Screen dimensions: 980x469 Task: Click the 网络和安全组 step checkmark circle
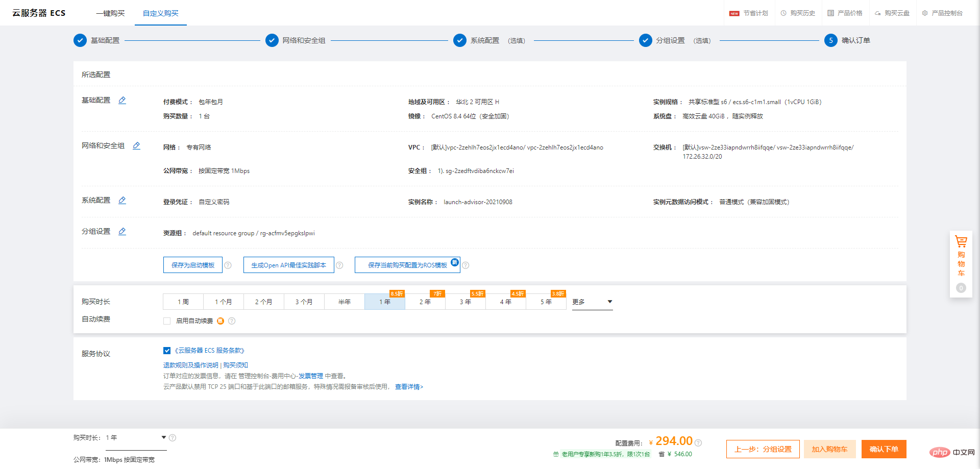pos(272,40)
